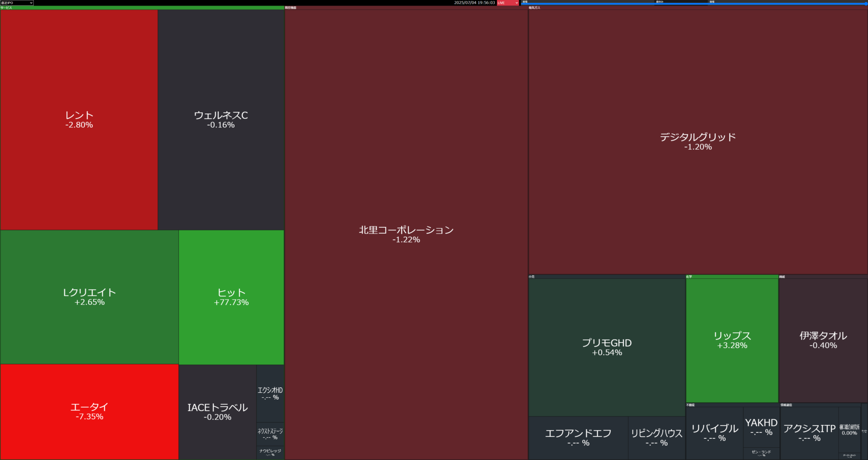Click the デジタルグリッド -1.20% tile
Screen dimensions: 868x460
click(698, 141)
